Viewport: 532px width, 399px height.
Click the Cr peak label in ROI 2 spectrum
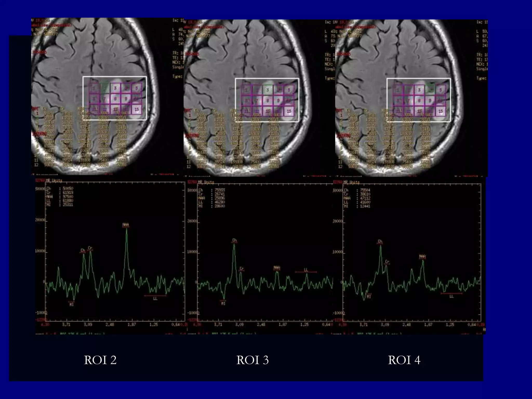(x=90, y=248)
